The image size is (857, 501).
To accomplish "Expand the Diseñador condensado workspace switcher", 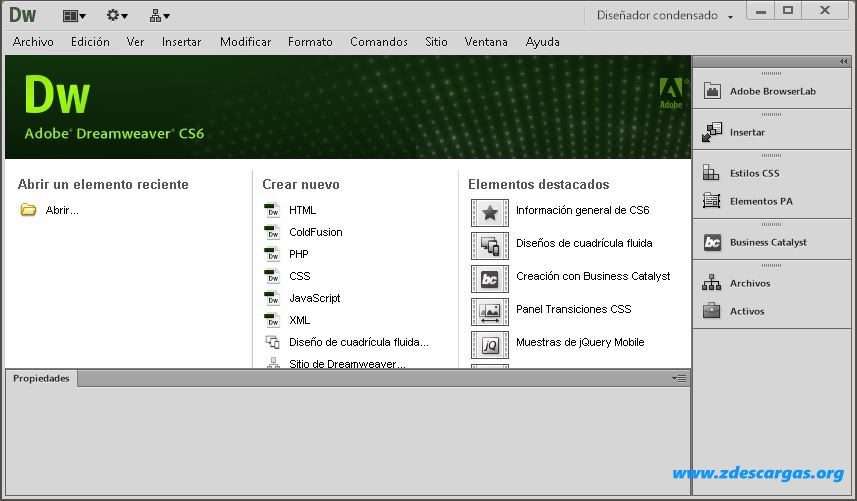I will pos(665,16).
